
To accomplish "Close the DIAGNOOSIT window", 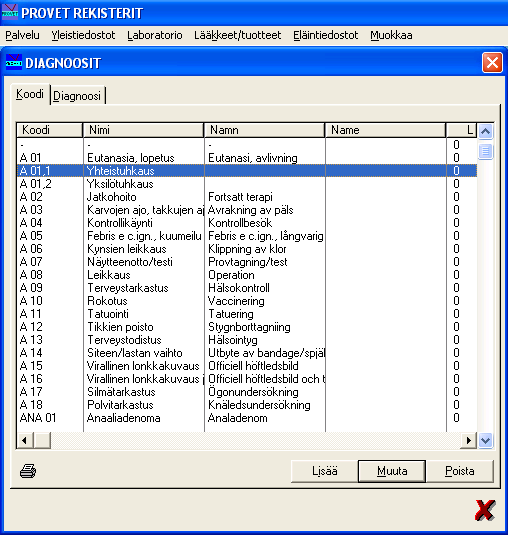I will (492, 63).
